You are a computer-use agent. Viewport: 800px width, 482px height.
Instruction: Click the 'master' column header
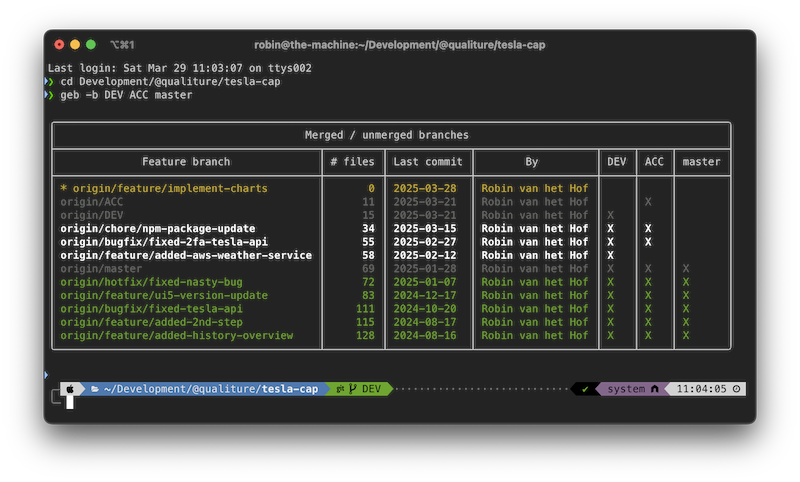[702, 162]
